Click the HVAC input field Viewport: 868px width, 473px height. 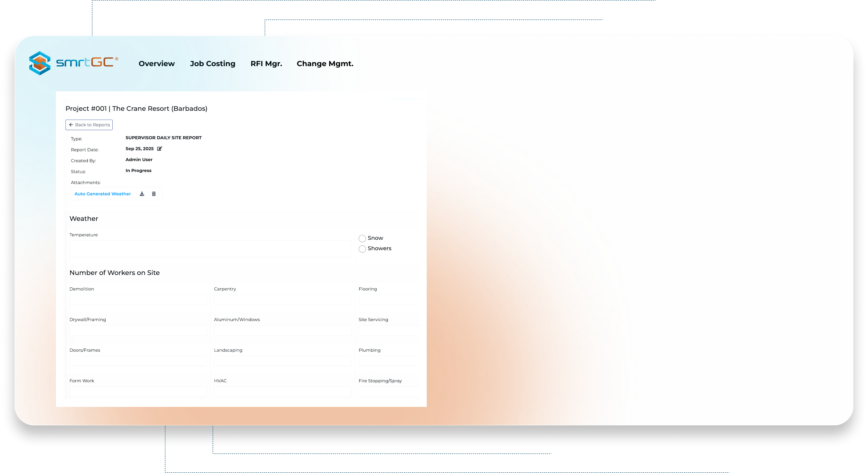tap(282, 392)
